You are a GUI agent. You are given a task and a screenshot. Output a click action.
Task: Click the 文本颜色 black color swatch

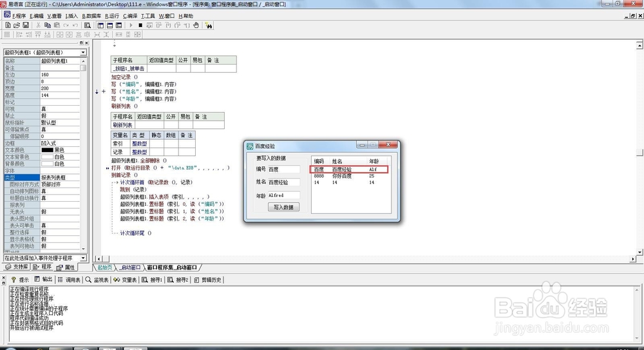coord(47,150)
